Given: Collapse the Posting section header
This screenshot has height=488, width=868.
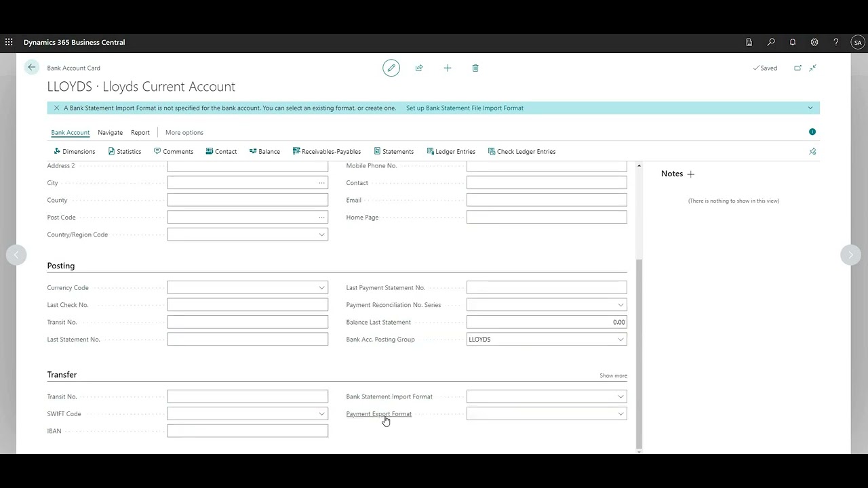Looking at the screenshot, I should click(x=61, y=266).
